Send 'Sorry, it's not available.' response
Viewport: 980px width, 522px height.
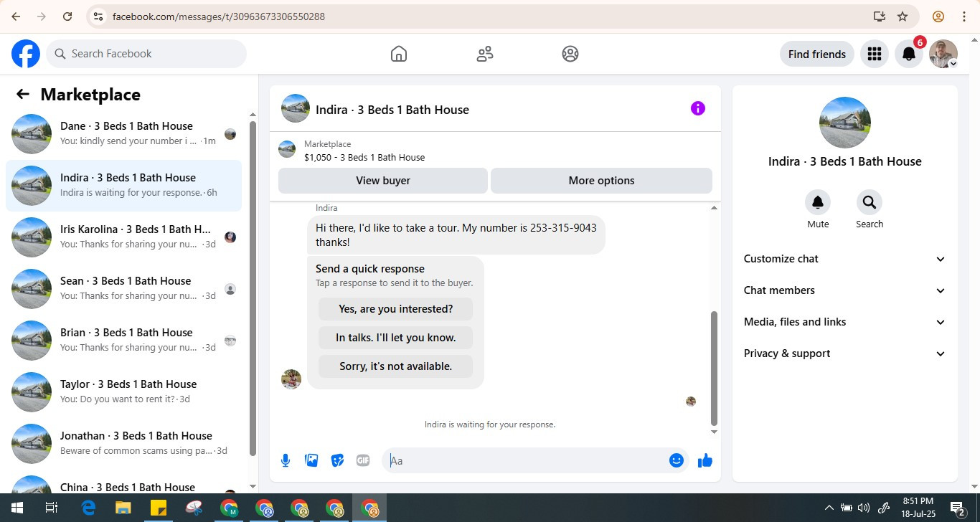pos(396,366)
